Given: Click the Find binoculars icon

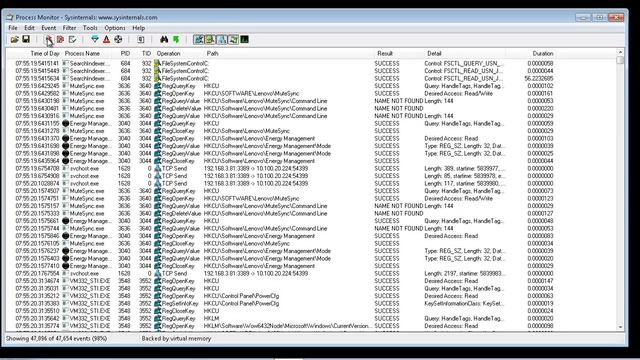Looking at the screenshot, I should [x=164, y=40].
